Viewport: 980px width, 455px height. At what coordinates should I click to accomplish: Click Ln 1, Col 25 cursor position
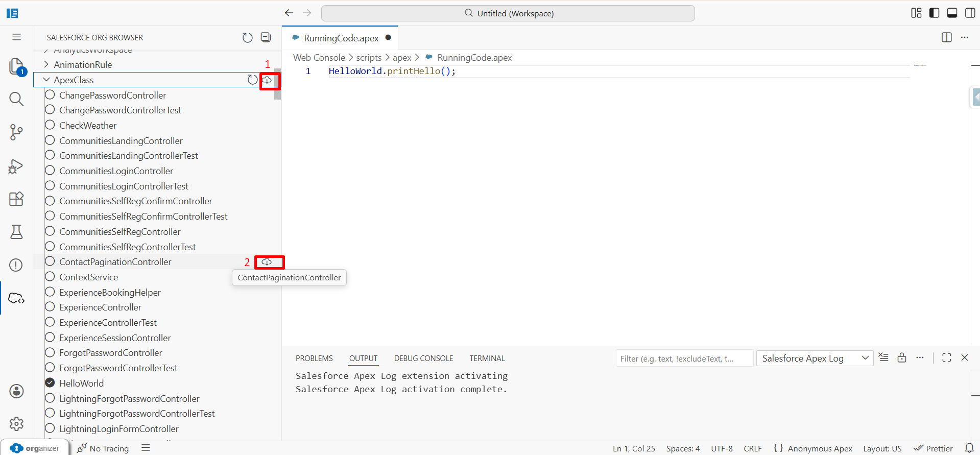[x=634, y=448]
